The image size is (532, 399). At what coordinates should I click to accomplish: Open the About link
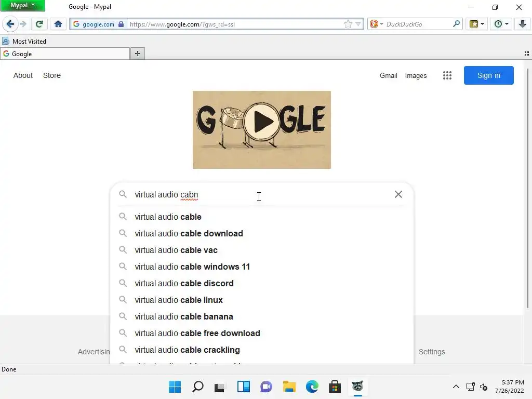point(23,75)
